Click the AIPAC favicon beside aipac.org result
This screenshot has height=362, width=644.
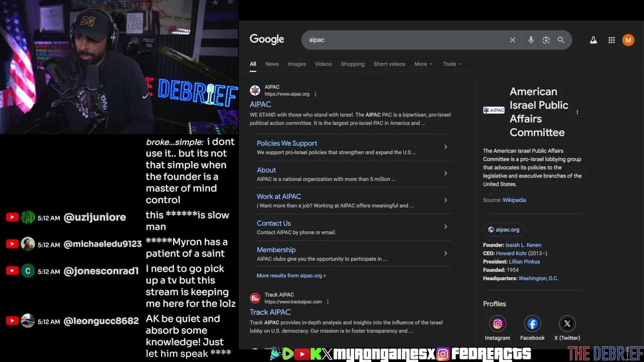coord(255,90)
